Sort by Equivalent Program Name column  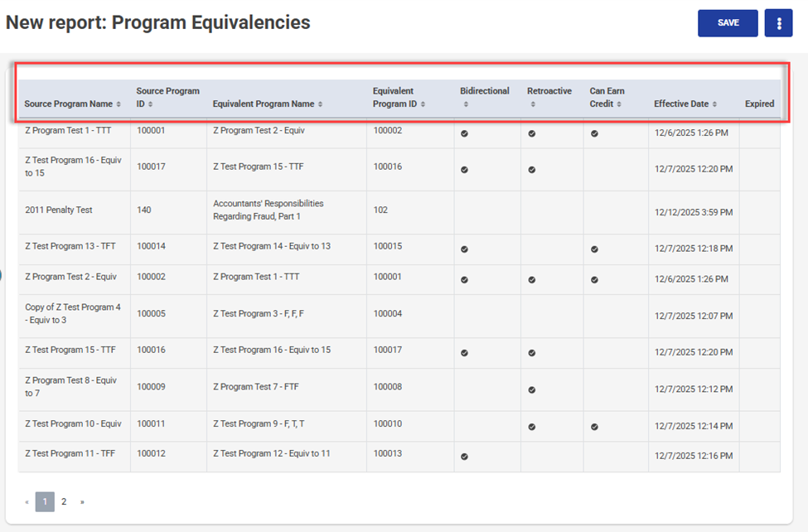click(267, 104)
